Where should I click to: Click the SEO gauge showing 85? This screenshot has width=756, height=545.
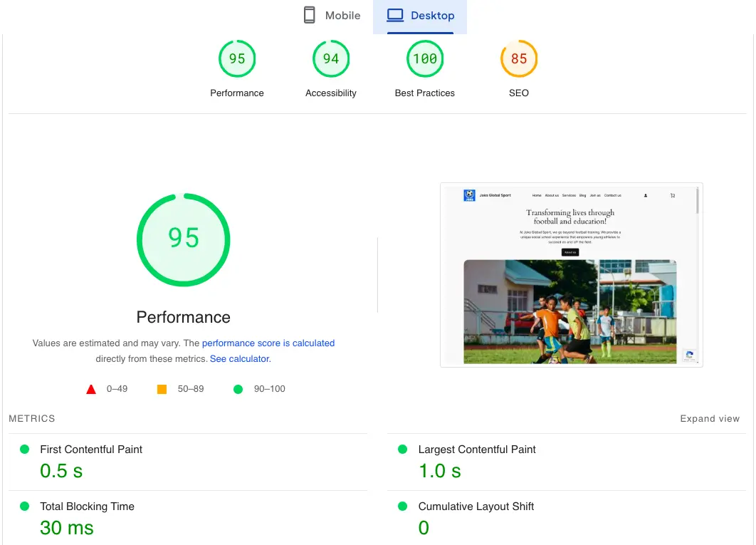[518, 58]
